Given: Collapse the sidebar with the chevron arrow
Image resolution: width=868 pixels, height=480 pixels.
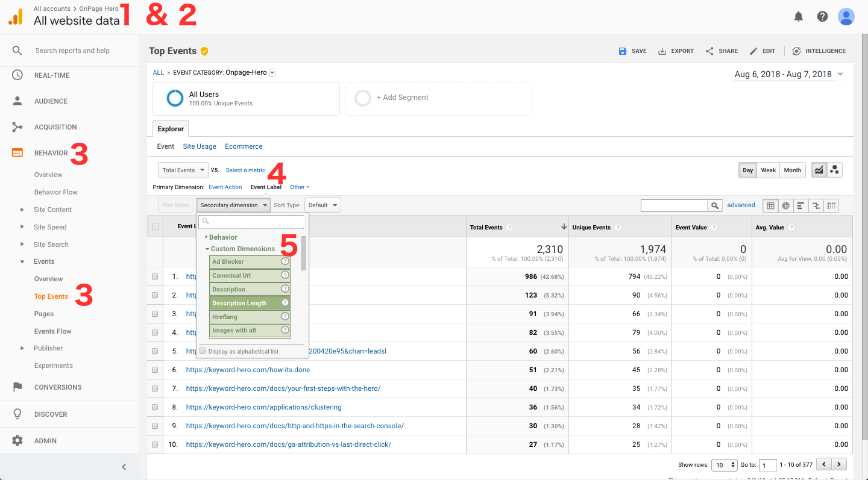Looking at the screenshot, I should (124, 467).
